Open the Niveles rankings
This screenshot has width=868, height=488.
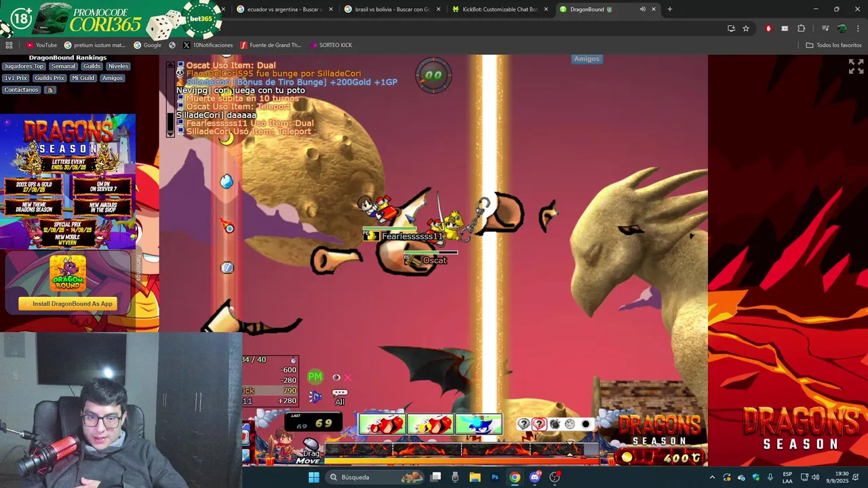click(118, 66)
